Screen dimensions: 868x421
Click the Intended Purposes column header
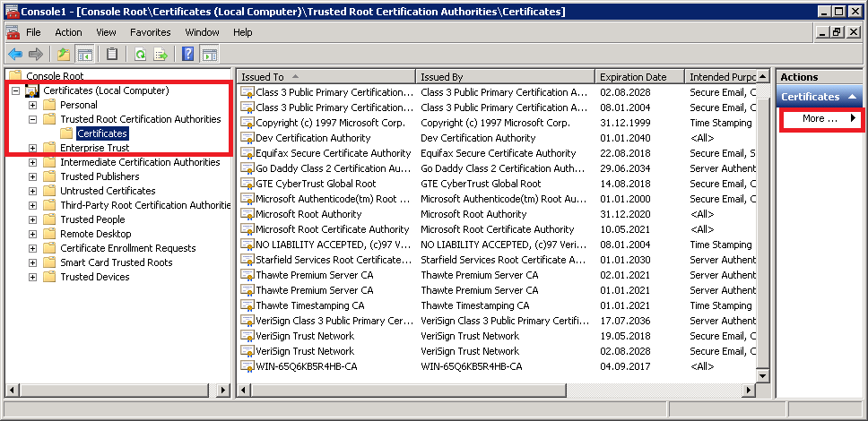point(720,77)
